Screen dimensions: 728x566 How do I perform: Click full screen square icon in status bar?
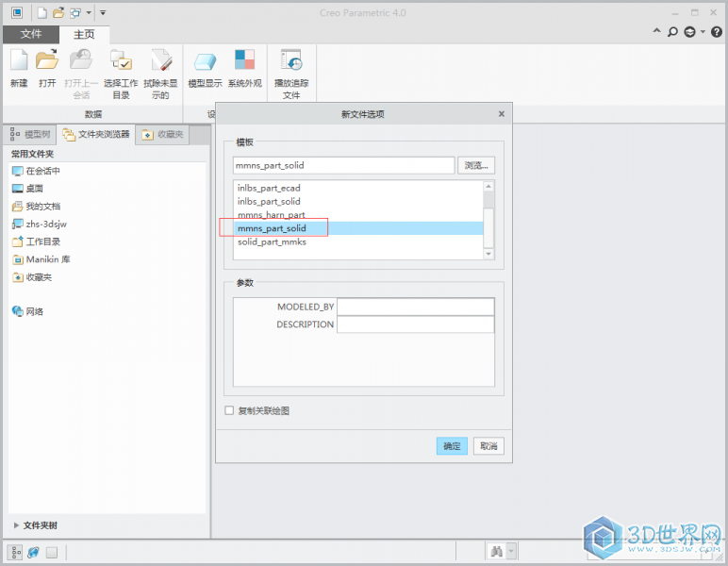(x=52, y=552)
